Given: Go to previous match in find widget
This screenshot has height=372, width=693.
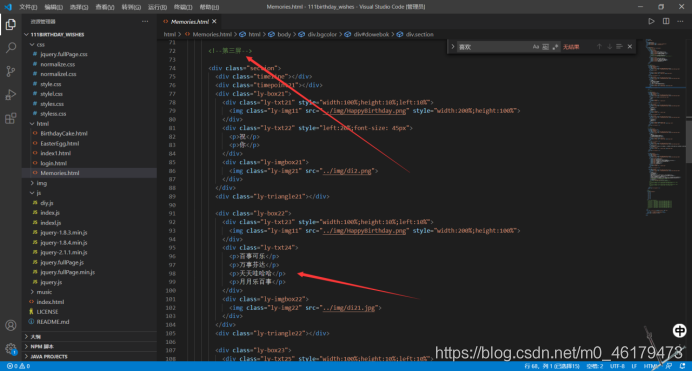Looking at the screenshot, I should (x=599, y=46).
